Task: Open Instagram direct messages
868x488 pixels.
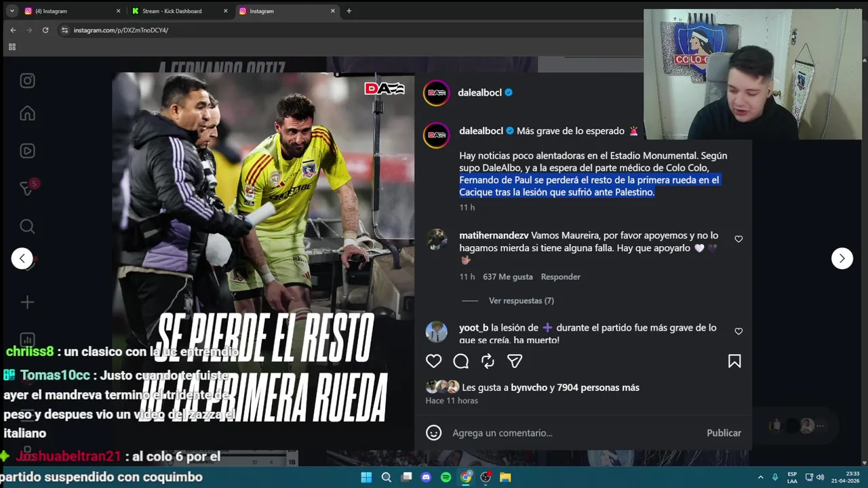Action: pos(27,188)
